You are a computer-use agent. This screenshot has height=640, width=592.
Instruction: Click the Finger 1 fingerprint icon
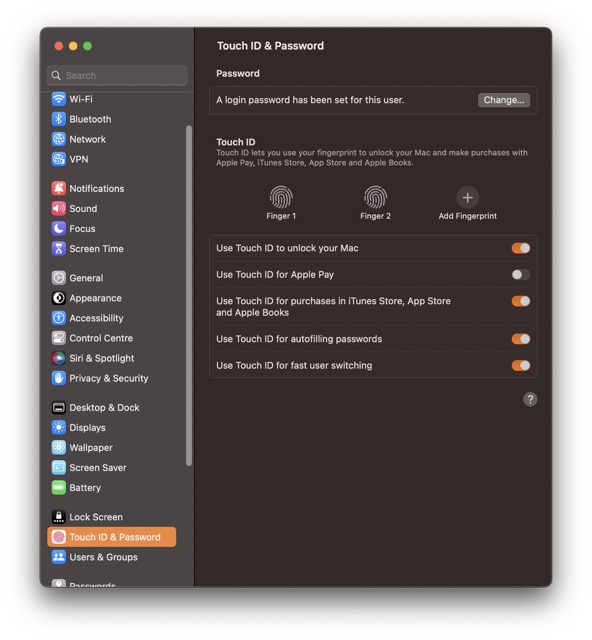pos(281,197)
